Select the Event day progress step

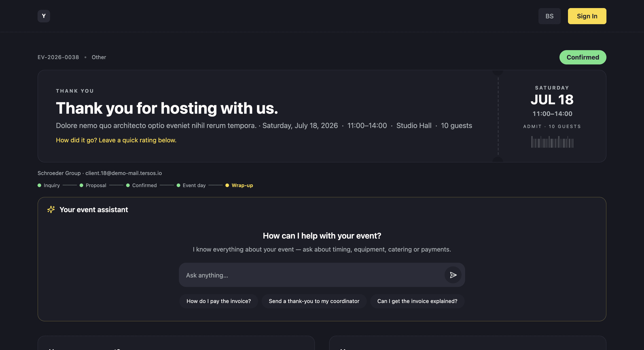click(191, 185)
